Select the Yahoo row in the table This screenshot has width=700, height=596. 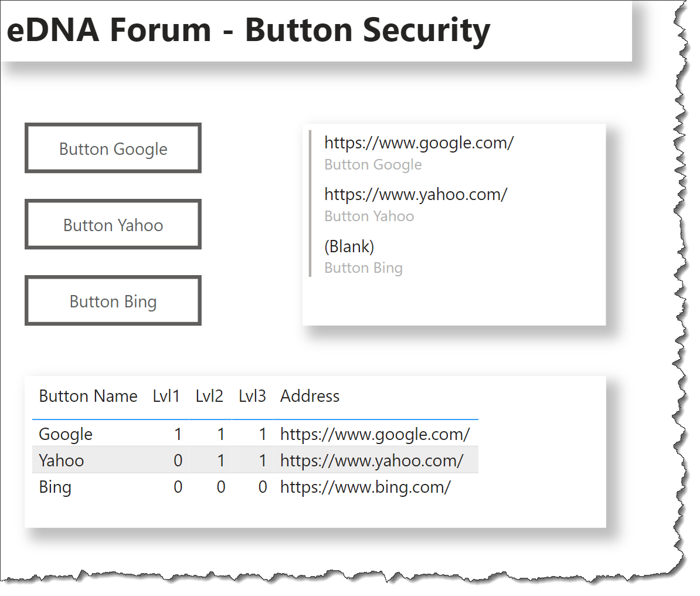tap(255, 460)
